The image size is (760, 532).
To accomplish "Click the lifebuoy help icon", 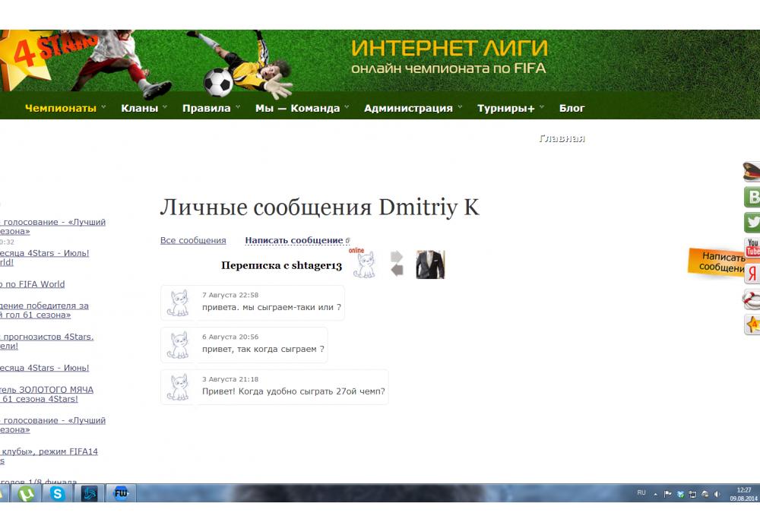I will [752, 299].
